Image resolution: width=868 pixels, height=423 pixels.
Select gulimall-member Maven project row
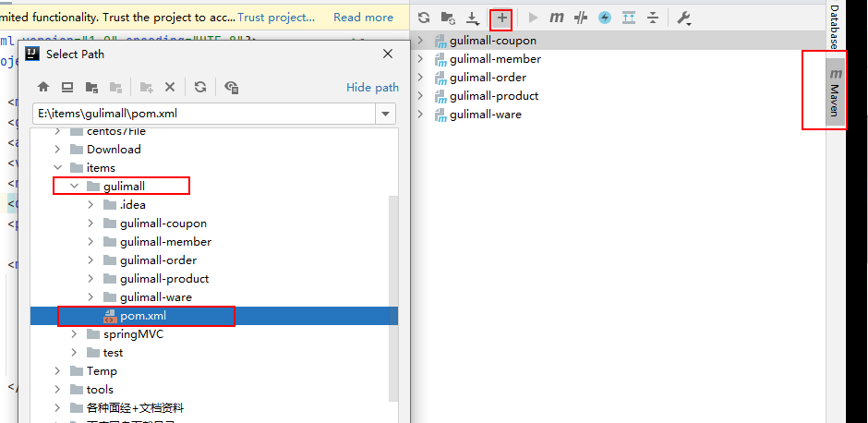pos(619,59)
